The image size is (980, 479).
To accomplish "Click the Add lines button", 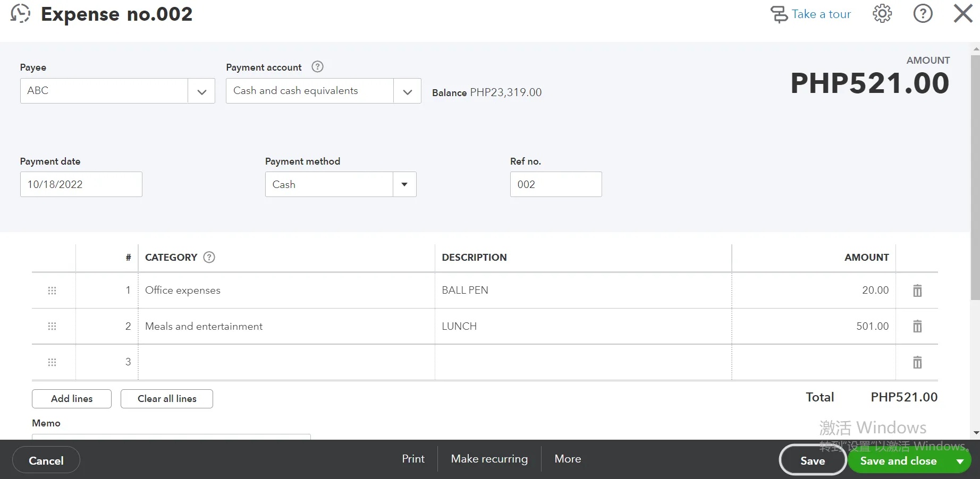I will tap(72, 399).
